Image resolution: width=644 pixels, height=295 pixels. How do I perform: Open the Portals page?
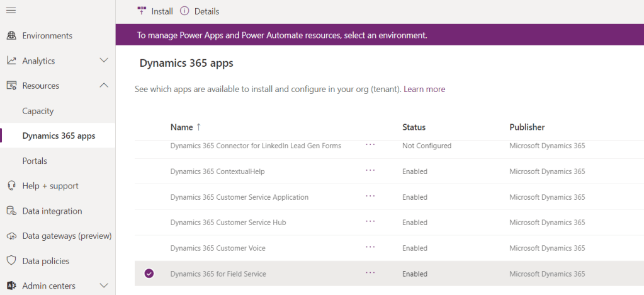pyautogui.click(x=35, y=161)
